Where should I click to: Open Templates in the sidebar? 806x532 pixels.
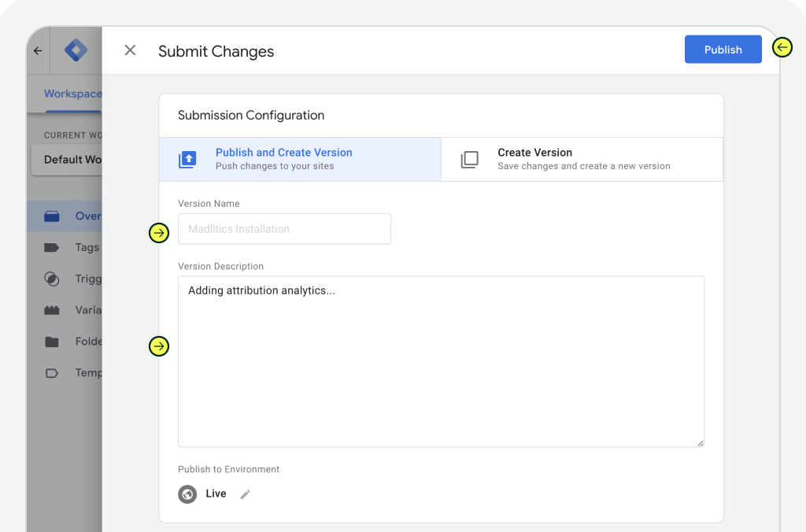pos(65,373)
